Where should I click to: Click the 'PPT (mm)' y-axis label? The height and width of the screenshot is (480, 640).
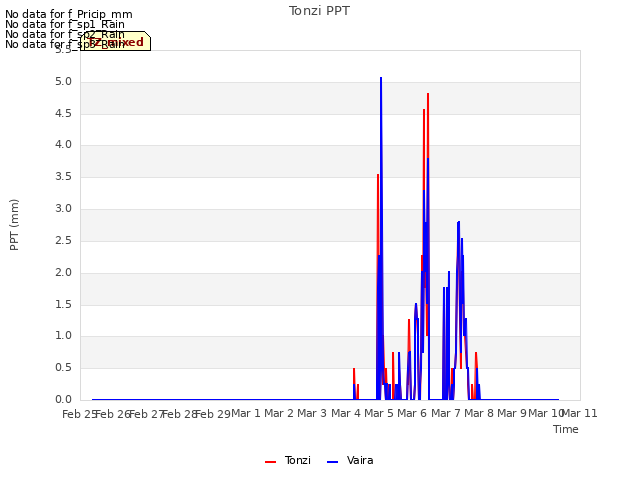pyautogui.click(x=14, y=224)
